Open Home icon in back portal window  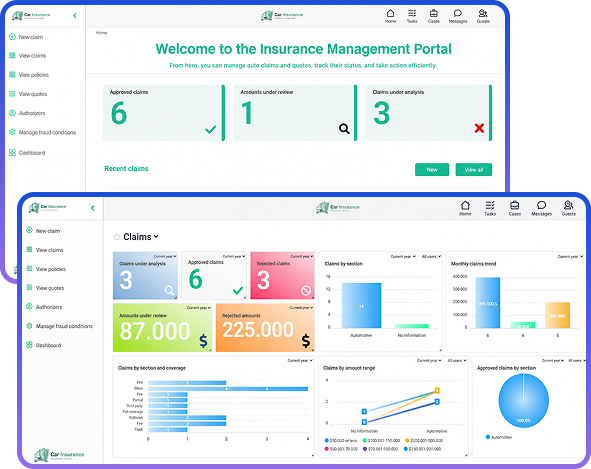[x=390, y=16]
